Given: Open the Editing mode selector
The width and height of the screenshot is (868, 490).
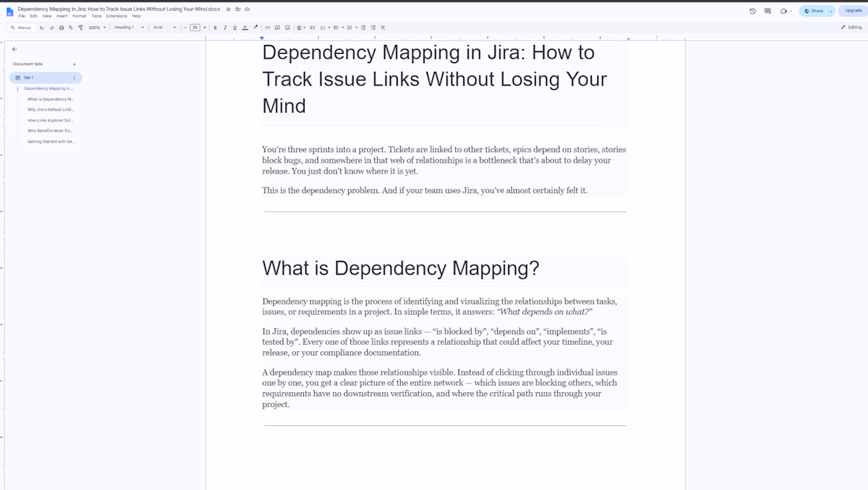Looking at the screenshot, I should 851,27.
